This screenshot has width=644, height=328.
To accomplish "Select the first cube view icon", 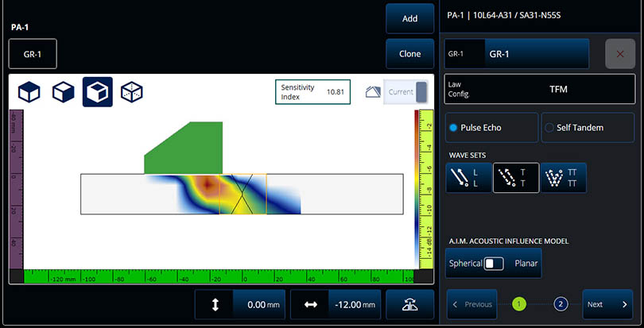I will pyautogui.click(x=29, y=92).
